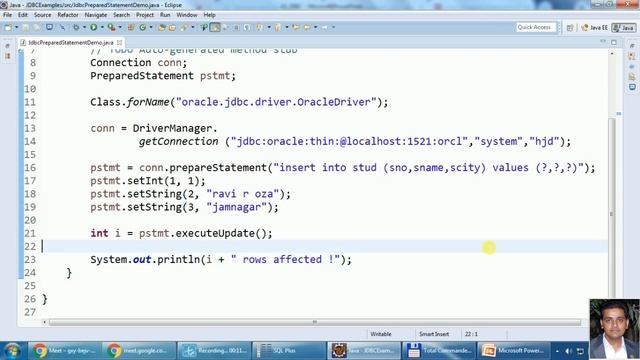Click the Next Annotation toolbar icon

(259, 27)
